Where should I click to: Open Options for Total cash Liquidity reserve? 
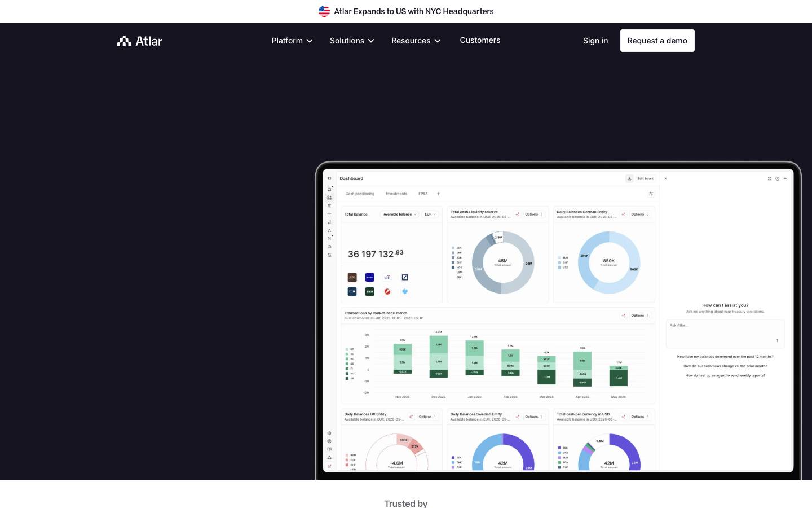[533, 214]
